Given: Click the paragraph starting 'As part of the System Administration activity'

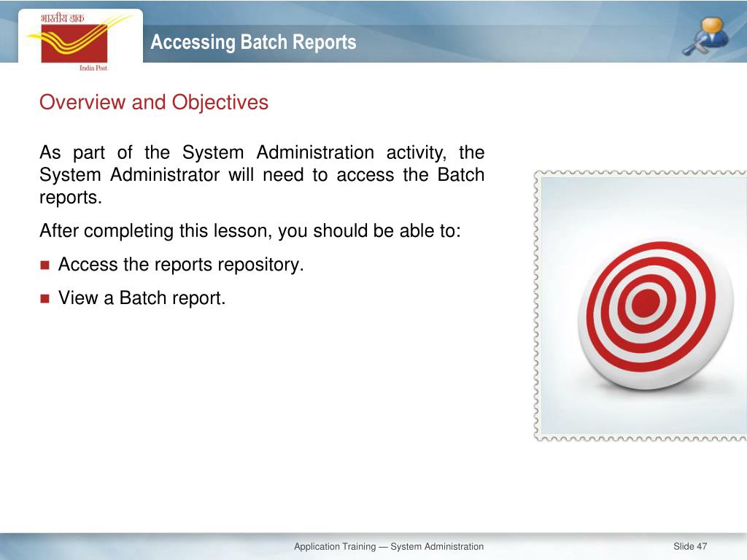Looking at the screenshot, I should (x=262, y=175).
